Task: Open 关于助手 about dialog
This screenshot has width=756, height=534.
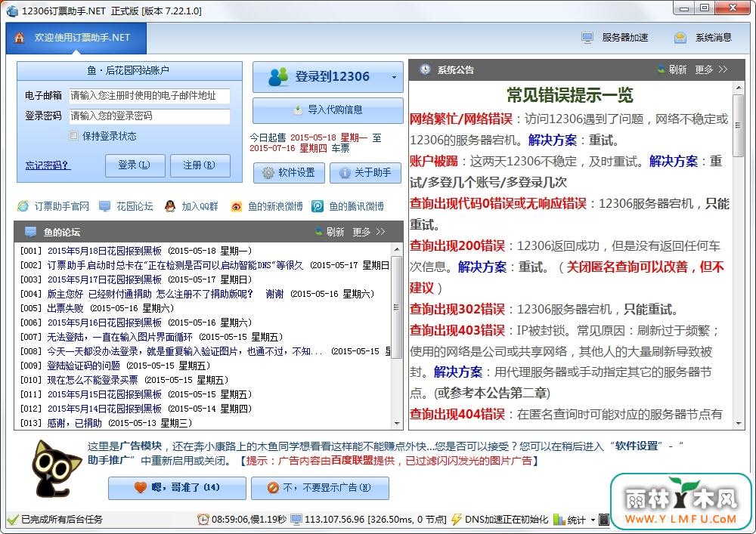Action: coord(365,172)
